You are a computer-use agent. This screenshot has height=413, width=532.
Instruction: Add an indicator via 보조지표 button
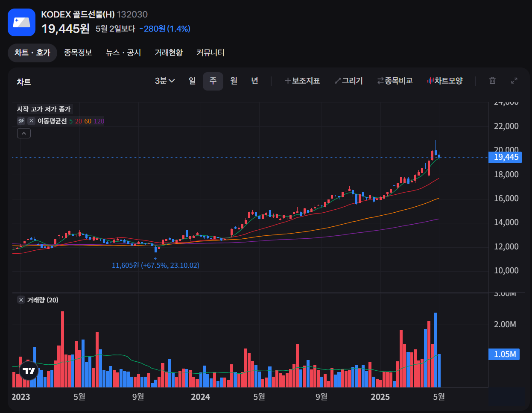click(x=302, y=81)
